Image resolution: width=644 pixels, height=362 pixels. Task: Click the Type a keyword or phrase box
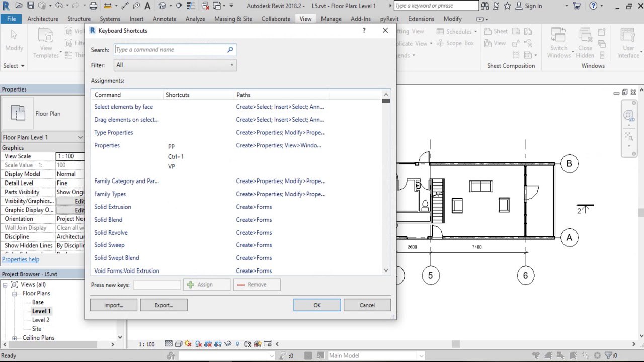[x=436, y=6]
